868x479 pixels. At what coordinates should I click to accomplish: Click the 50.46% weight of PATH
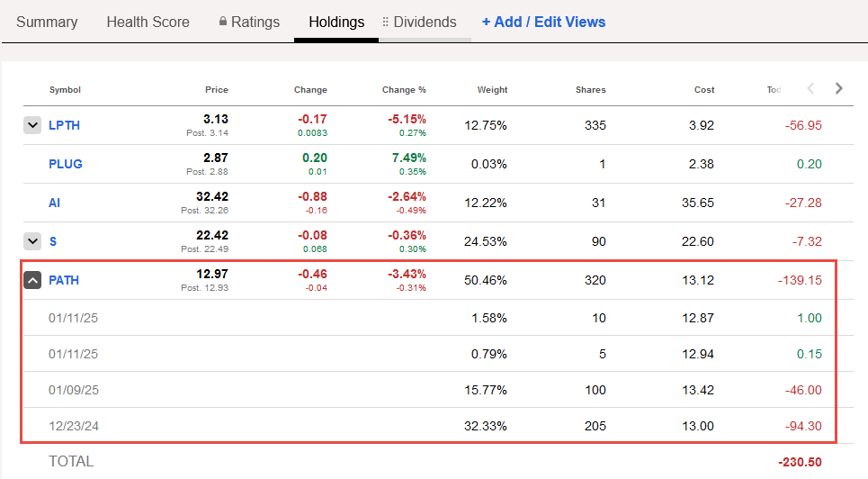(486, 281)
